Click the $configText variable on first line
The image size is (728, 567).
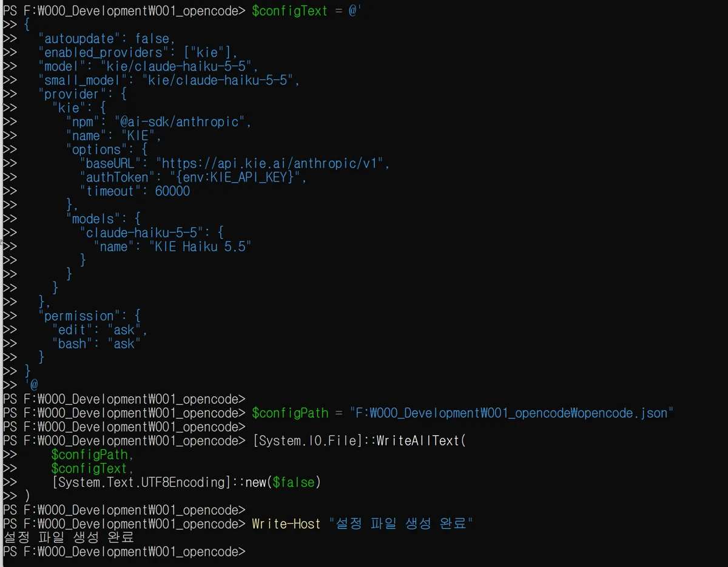click(290, 11)
